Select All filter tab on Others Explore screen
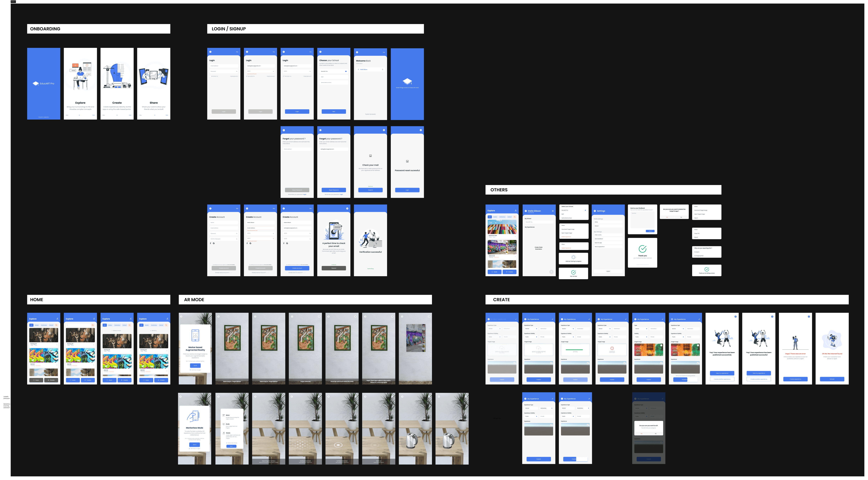 pos(490,217)
